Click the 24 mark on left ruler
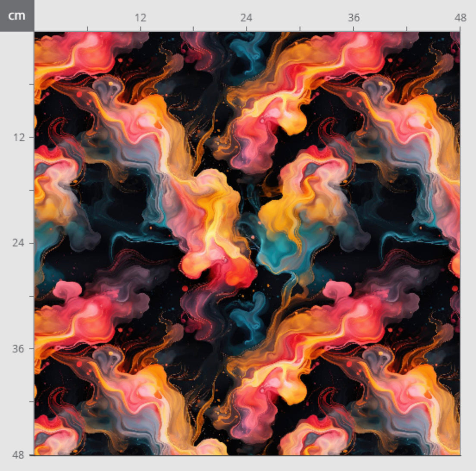The width and height of the screenshot is (476, 471). (x=18, y=243)
